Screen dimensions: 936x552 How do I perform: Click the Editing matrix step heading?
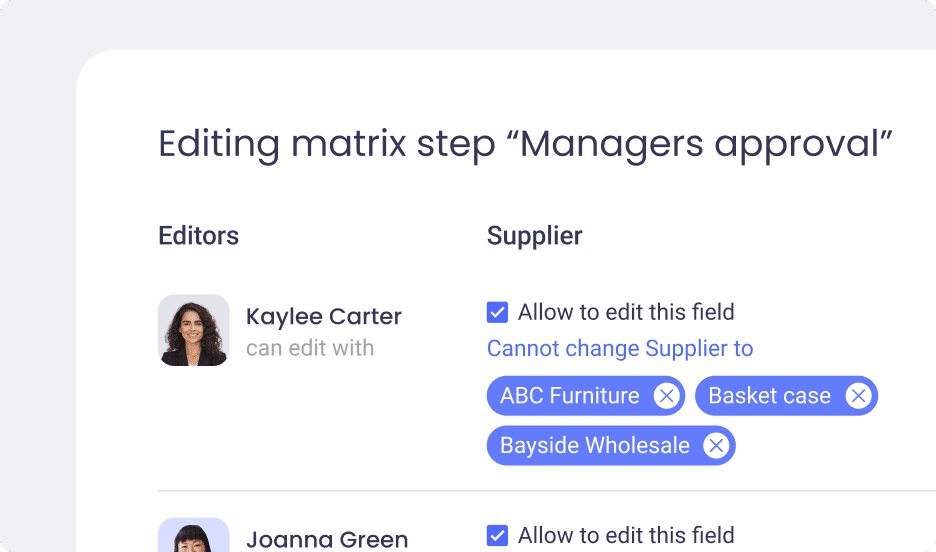[525, 144]
